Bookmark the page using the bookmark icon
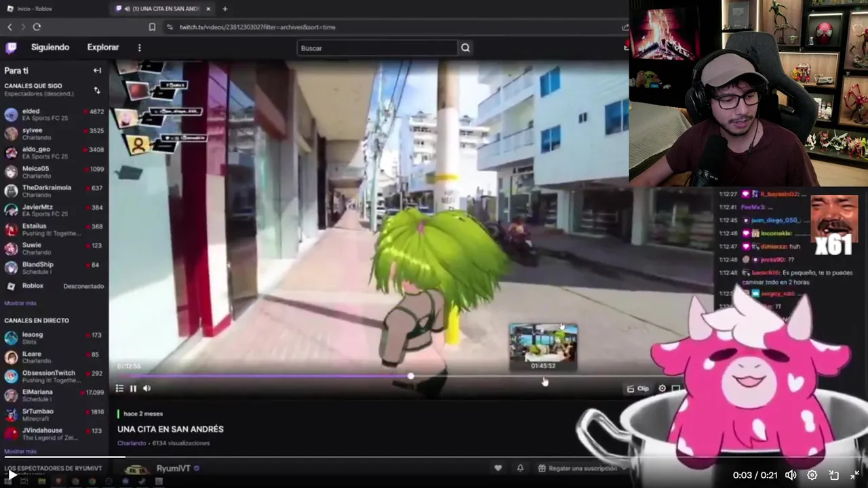The image size is (868, 488). pos(152,27)
